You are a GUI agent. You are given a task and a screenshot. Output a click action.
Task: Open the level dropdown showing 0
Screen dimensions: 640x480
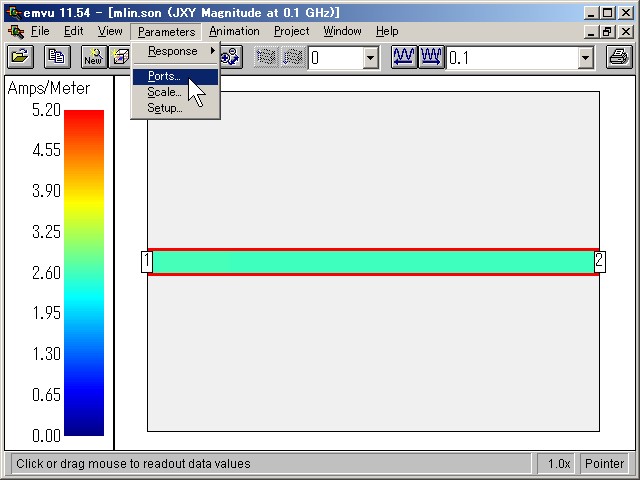coord(370,58)
